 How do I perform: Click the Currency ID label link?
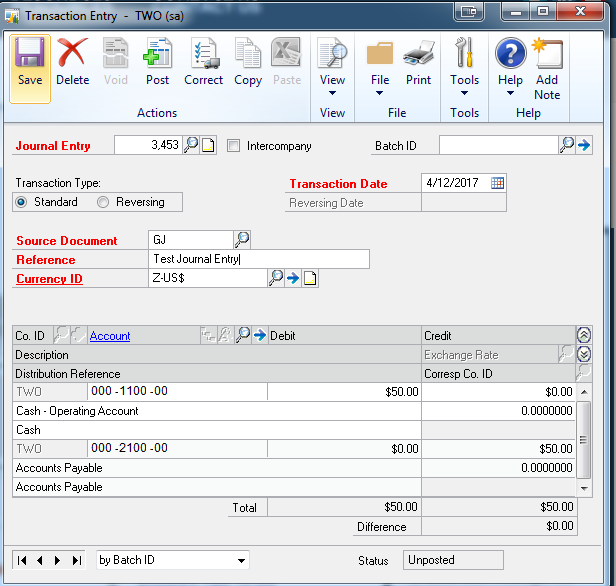[x=49, y=279]
